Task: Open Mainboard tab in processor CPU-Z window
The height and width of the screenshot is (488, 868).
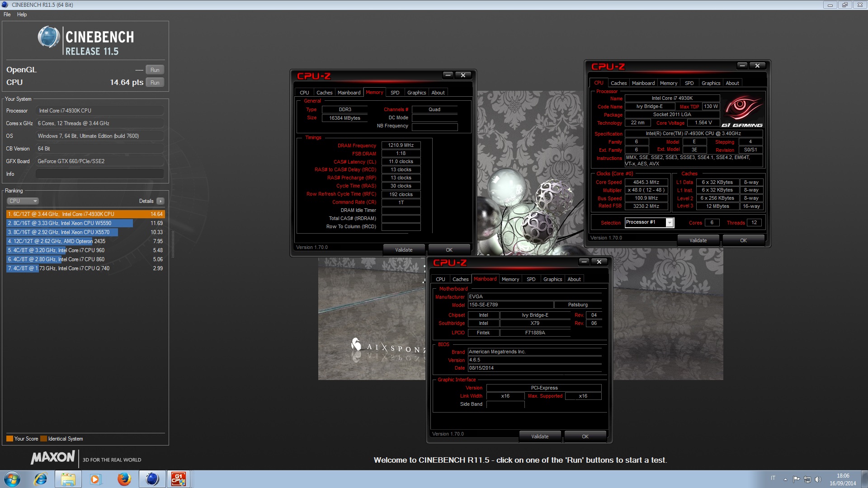Action: point(643,83)
